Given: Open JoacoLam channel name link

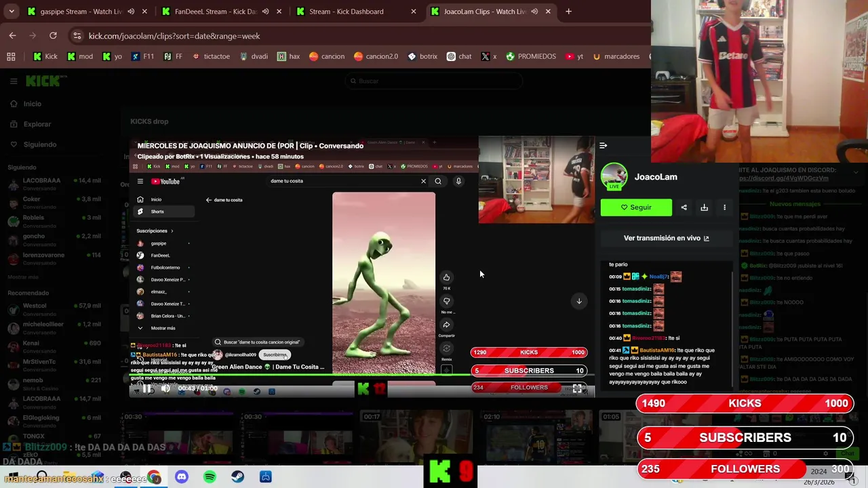Looking at the screenshot, I should 656,177.
